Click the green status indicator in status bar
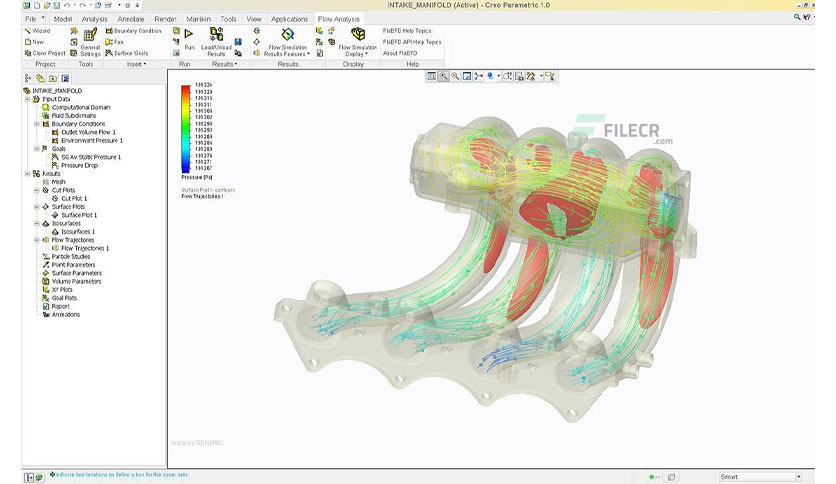 tap(652, 477)
